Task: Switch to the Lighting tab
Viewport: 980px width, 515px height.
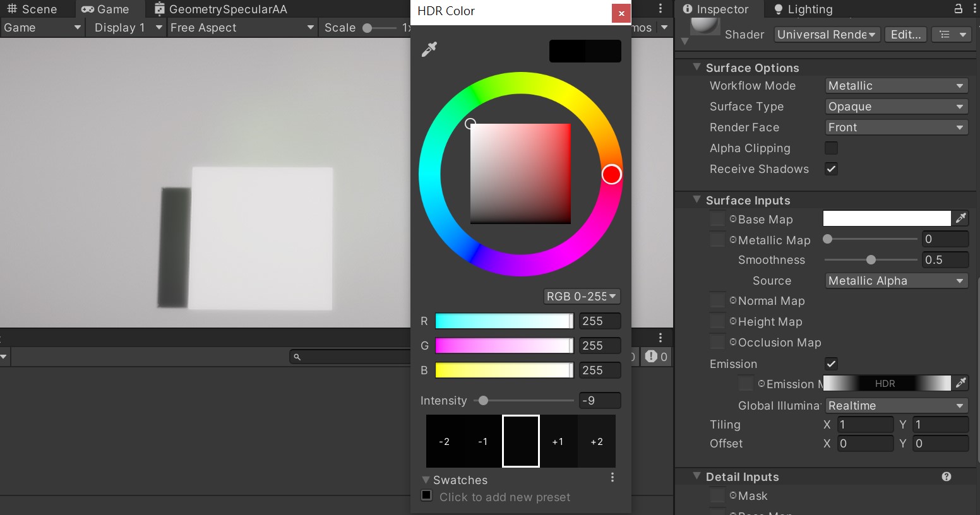Action: click(x=810, y=9)
